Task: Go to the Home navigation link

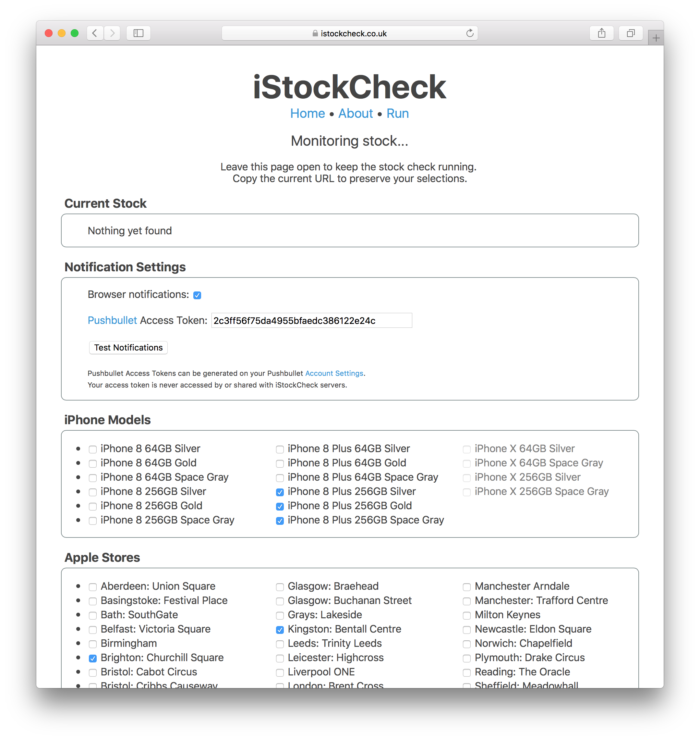Action: click(308, 114)
